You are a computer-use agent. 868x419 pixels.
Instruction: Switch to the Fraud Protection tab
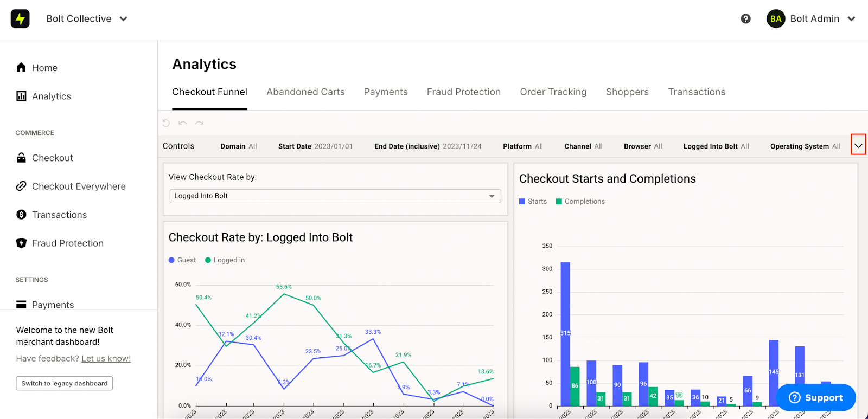tap(464, 92)
